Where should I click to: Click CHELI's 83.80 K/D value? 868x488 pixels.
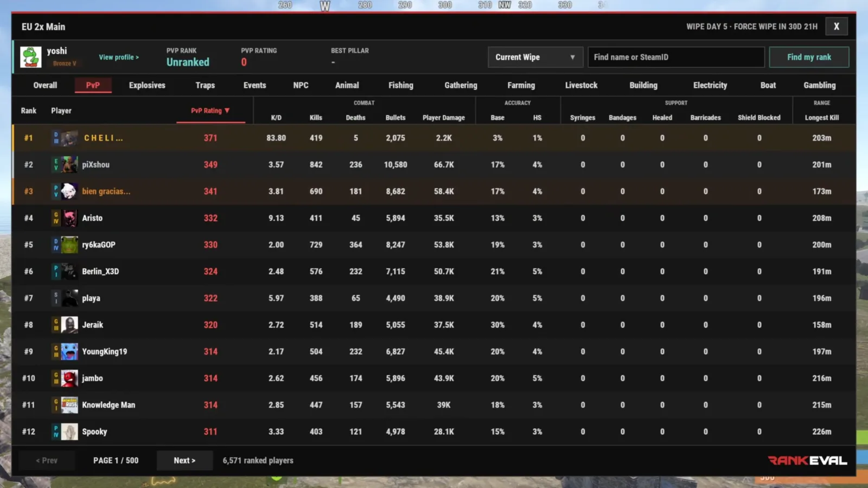pyautogui.click(x=276, y=138)
